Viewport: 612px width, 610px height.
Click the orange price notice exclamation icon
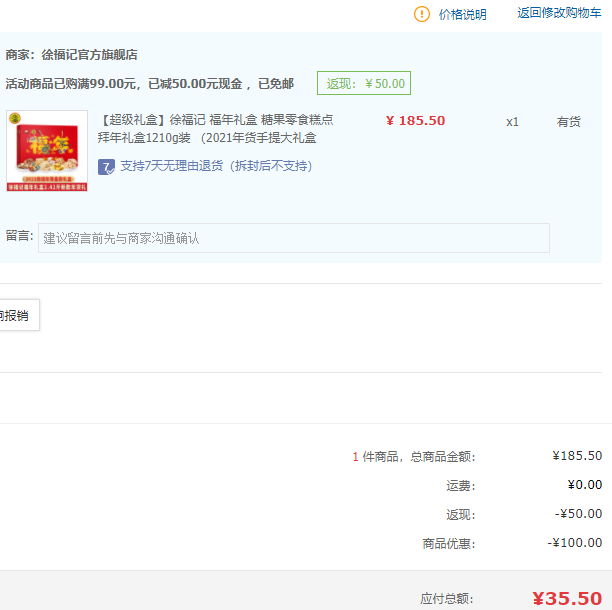tap(422, 14)
